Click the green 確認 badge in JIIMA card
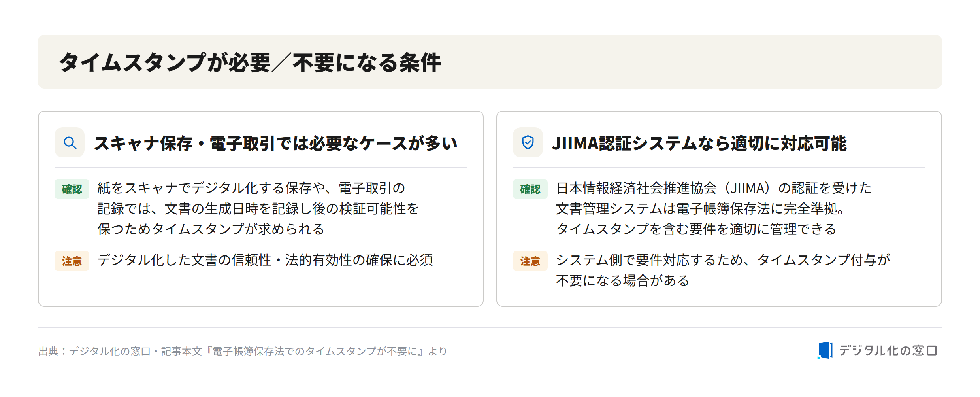 tap(530, 189)
